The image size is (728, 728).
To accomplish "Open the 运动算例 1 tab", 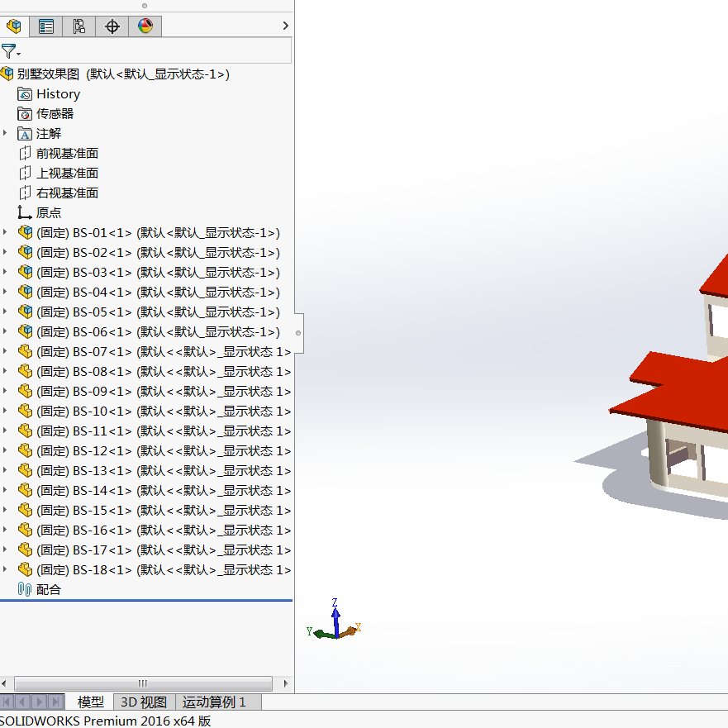I will coord(214,702).
